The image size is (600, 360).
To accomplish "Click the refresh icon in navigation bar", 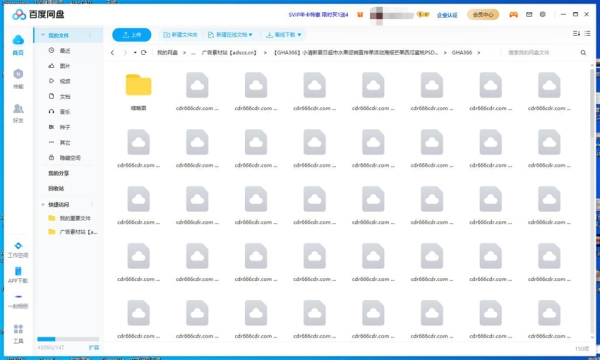I will point(143,52).
